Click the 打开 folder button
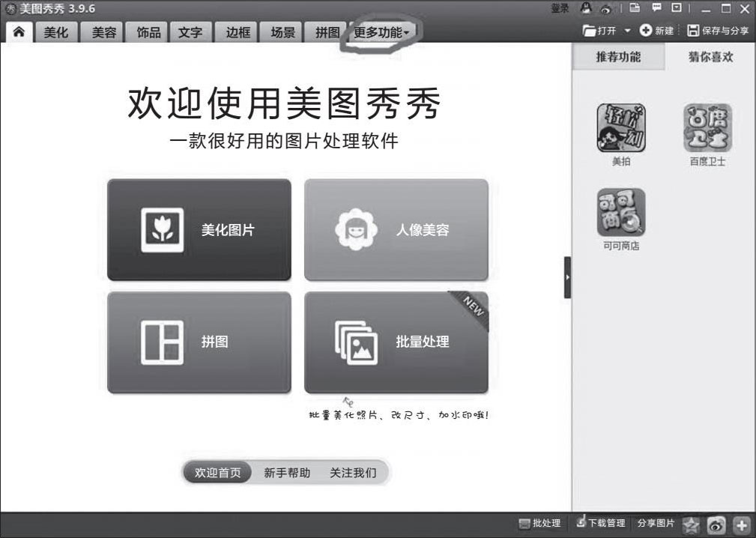Viewport: 756px width, 538px height. (x=599, y=31)
